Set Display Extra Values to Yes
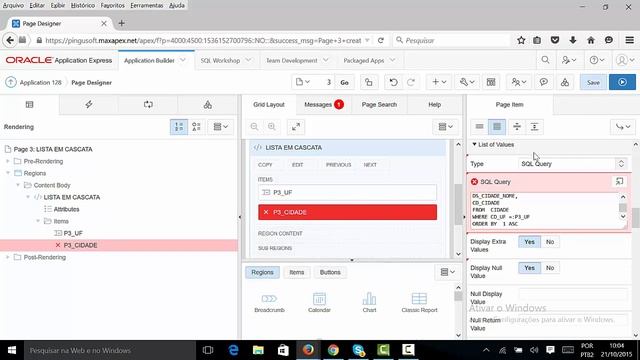Screen dimensions: 640x360 tap(529, 242)
